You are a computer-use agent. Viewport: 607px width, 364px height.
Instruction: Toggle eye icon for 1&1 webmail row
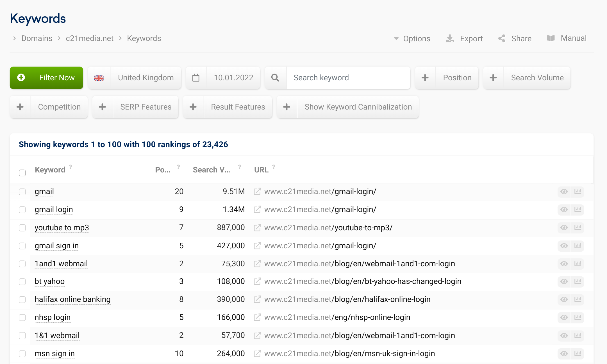(564, 336)
